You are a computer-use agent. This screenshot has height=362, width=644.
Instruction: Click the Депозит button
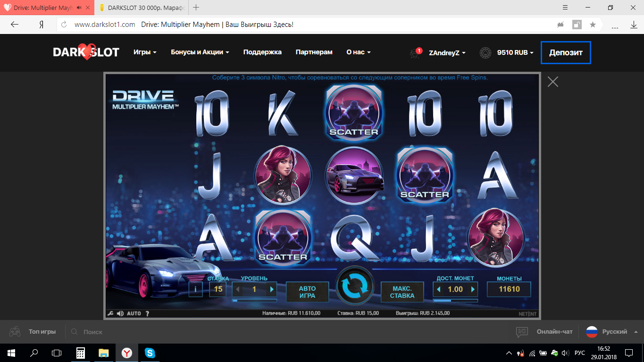click(566, 52)
